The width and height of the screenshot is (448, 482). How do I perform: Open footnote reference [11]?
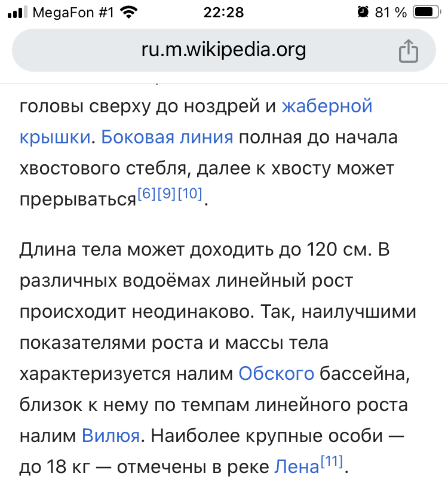pos(331,460)
